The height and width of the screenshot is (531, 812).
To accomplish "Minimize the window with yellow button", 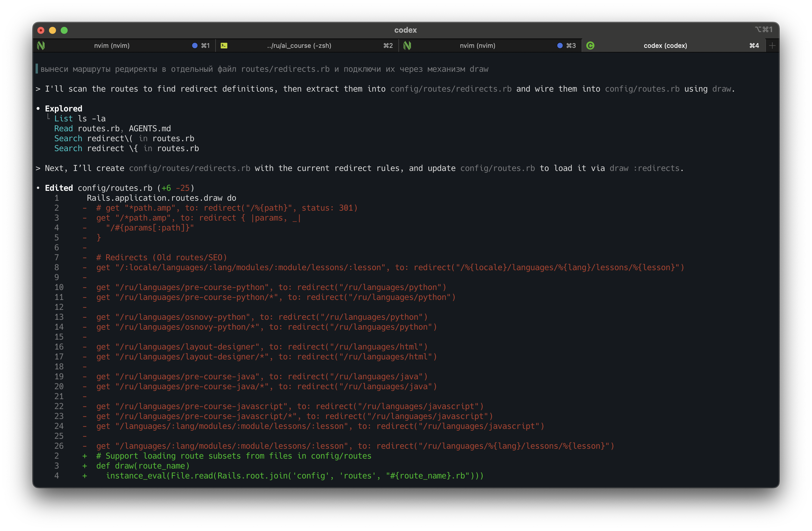I will (x=52, y=30).
